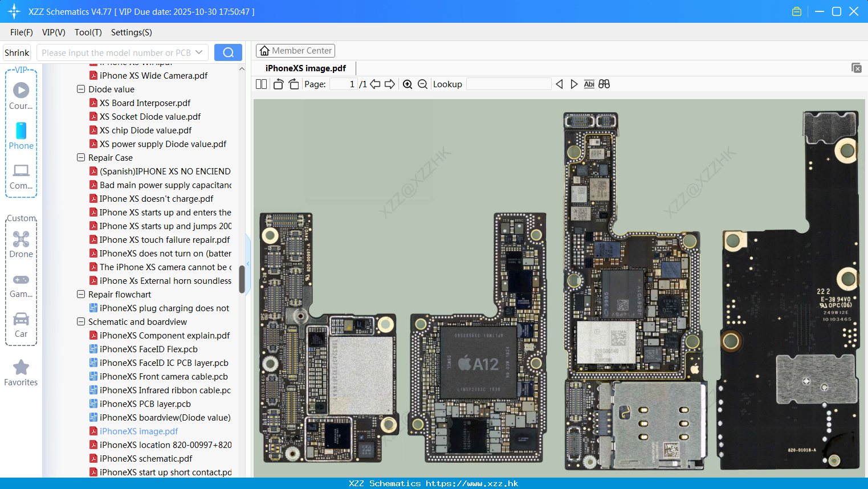Open iPhoneXS Front camera cable.pcb
Screen dimensions: 868x489
[164, 376]
